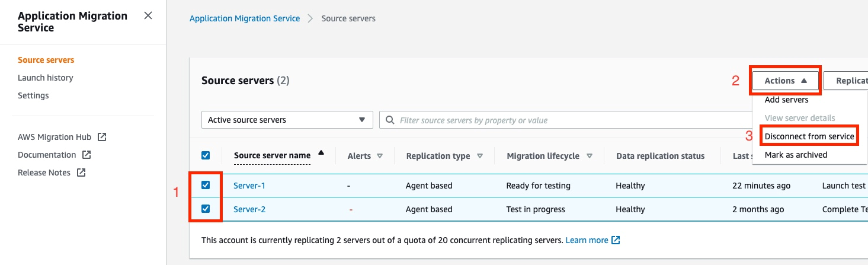Sort by Alerts column arrow
Image resolution: width=868 pixels, height=265 pixels.
380,156
